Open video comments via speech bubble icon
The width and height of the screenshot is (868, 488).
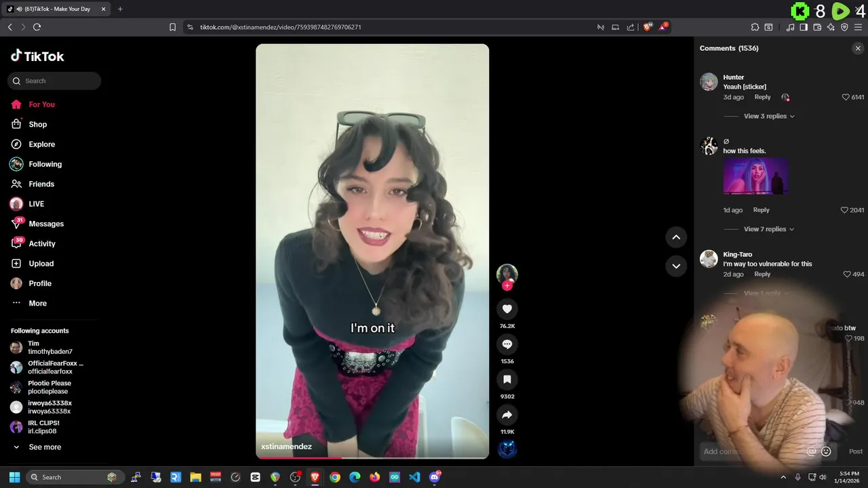point(507,344)
